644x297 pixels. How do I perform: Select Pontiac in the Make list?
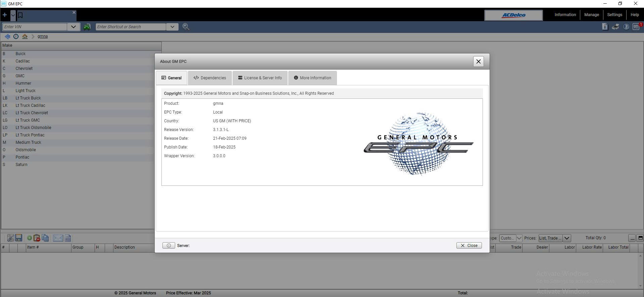point(78,157)
